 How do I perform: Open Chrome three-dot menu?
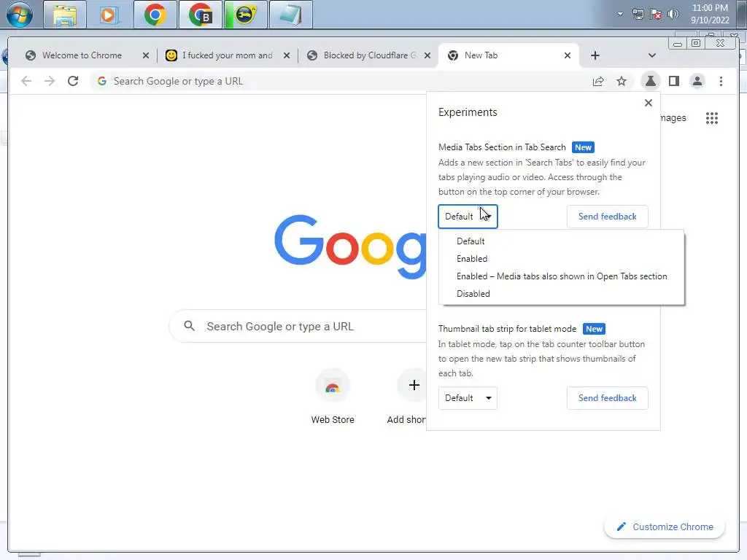tap(721, 81)
